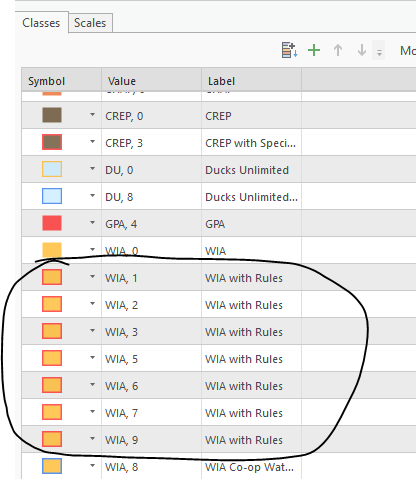This screenshot has height=479, width=416.
Task: Select the value cell 'DU, 8'
Action: pos(151,196)
